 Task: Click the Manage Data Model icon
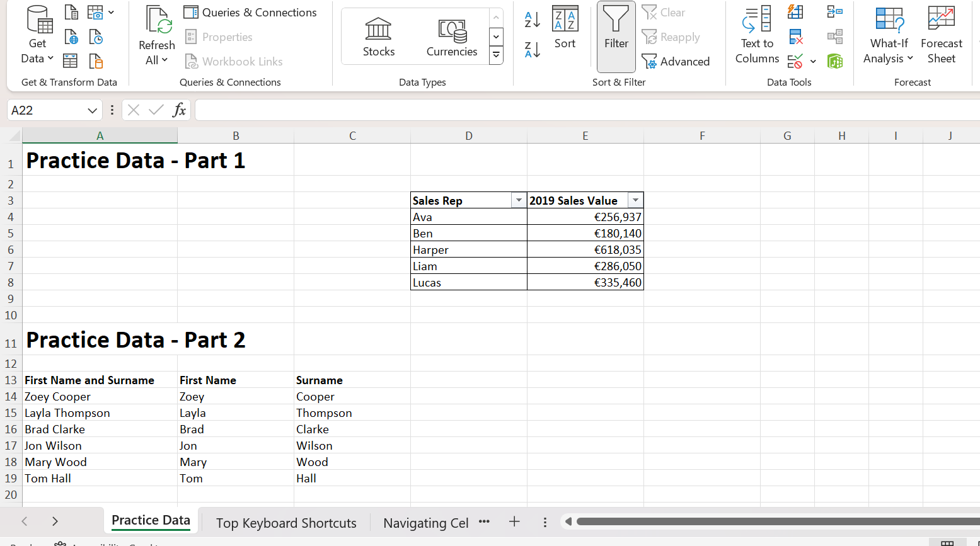(835, 61)
